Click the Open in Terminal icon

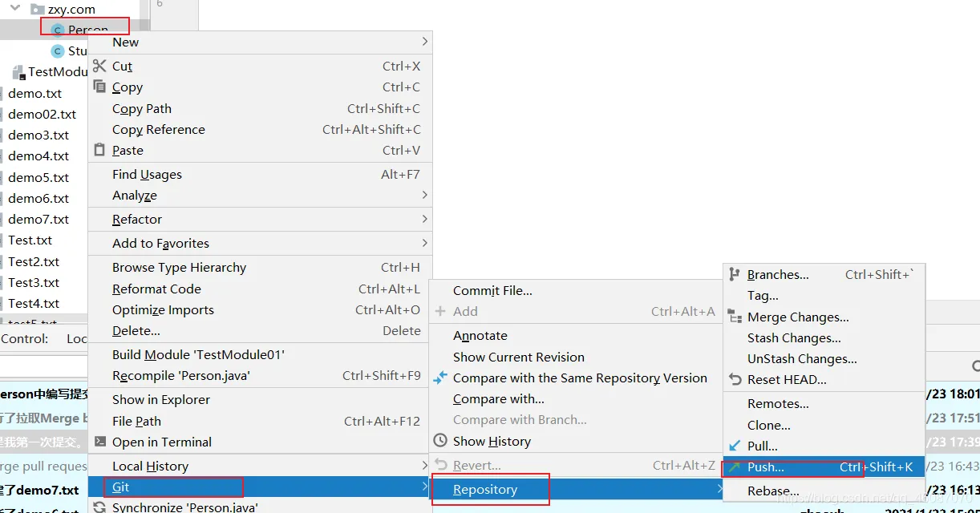click(x=99, y=442)
